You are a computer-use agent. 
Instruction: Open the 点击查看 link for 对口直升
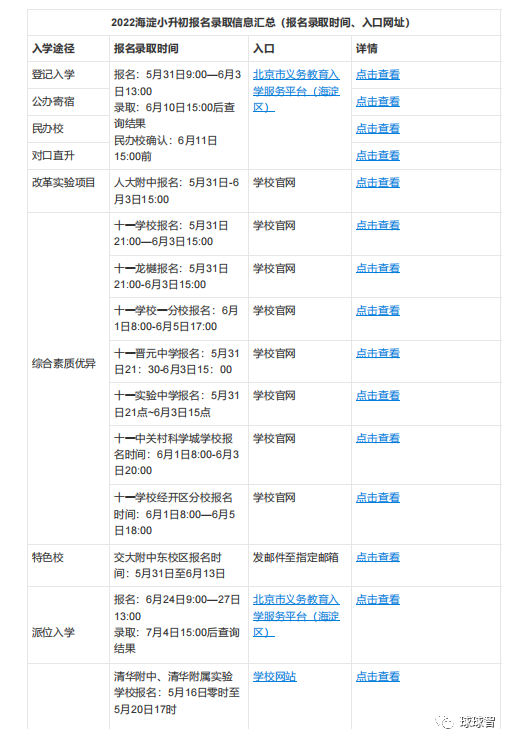(x=378, y=156)
